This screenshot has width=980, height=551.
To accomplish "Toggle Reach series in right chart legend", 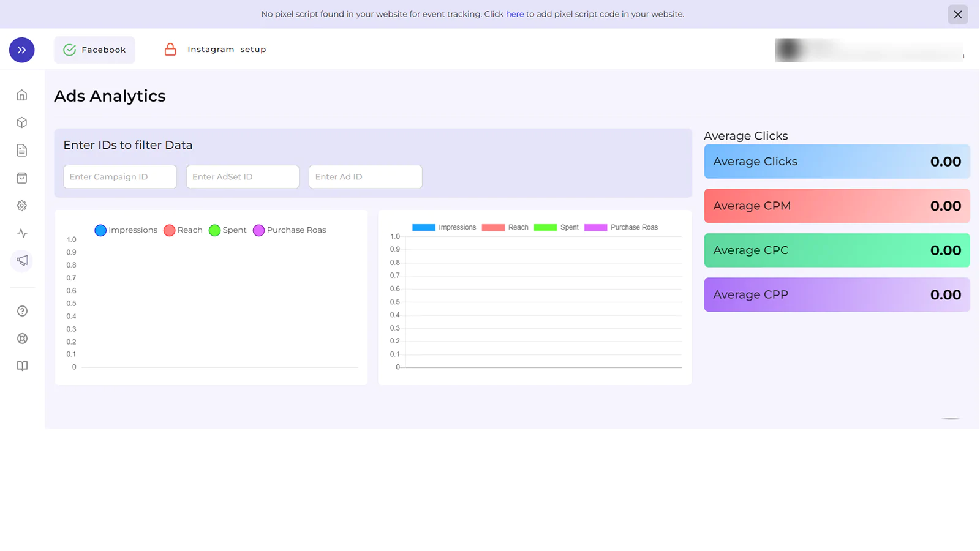I will 505,227.
